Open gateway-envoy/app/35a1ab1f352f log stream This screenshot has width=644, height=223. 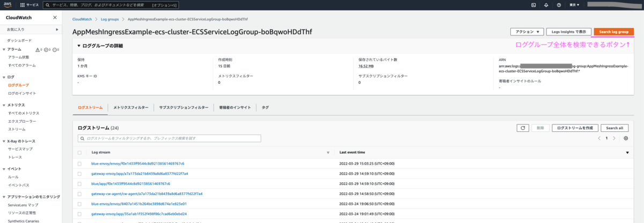pos(139,213)
